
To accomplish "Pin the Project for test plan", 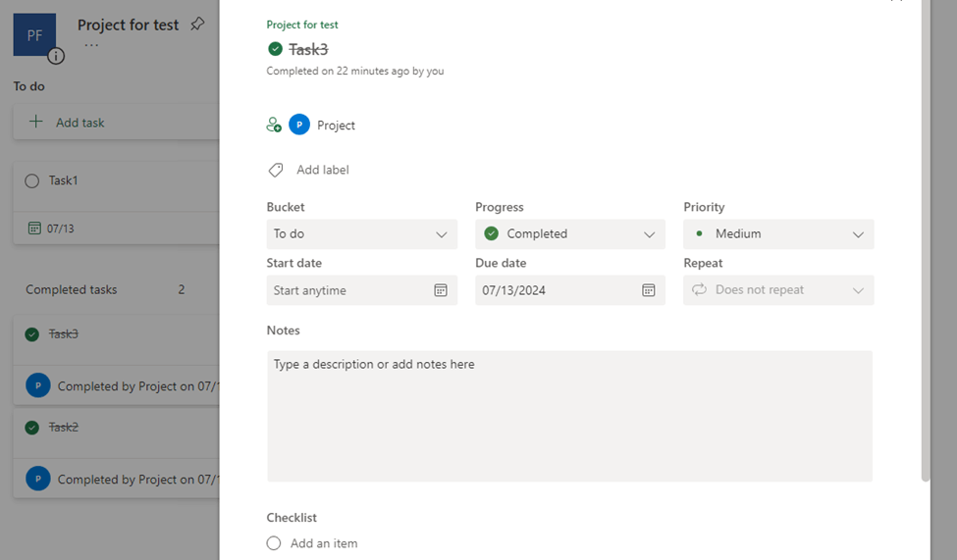I will click(x=197, y=25).
